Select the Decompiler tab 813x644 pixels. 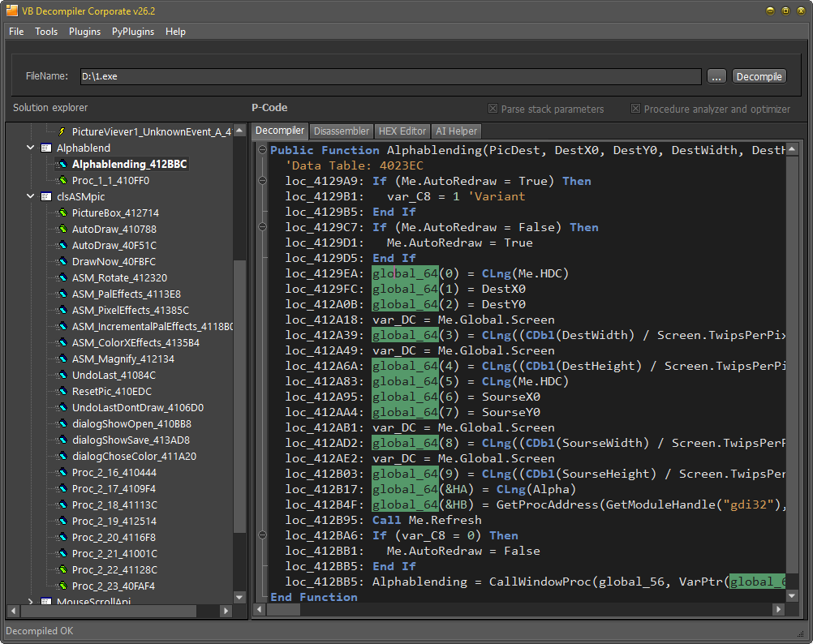(x=280, y=131)
